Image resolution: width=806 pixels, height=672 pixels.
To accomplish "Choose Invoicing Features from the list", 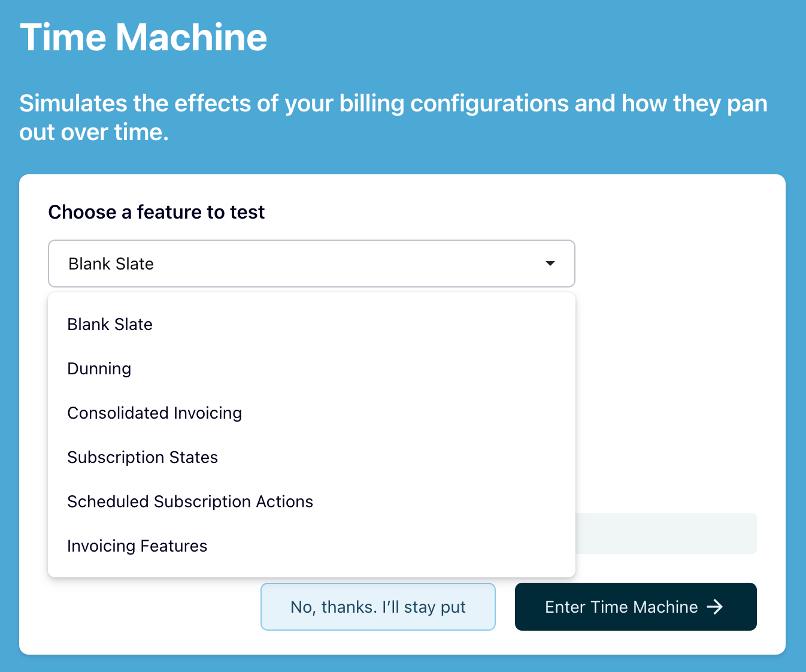I will pyautogui.click(x=137, y=546).
